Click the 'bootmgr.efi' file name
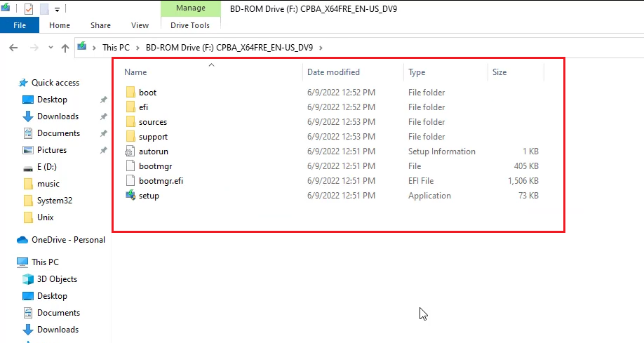Viewport: 644px width, 343px height. 161,181
